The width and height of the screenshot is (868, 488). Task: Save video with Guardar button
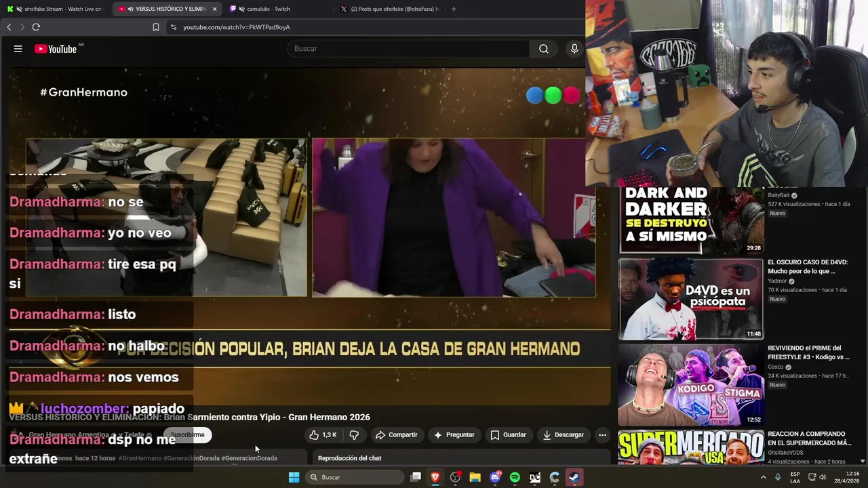point(508,435)
